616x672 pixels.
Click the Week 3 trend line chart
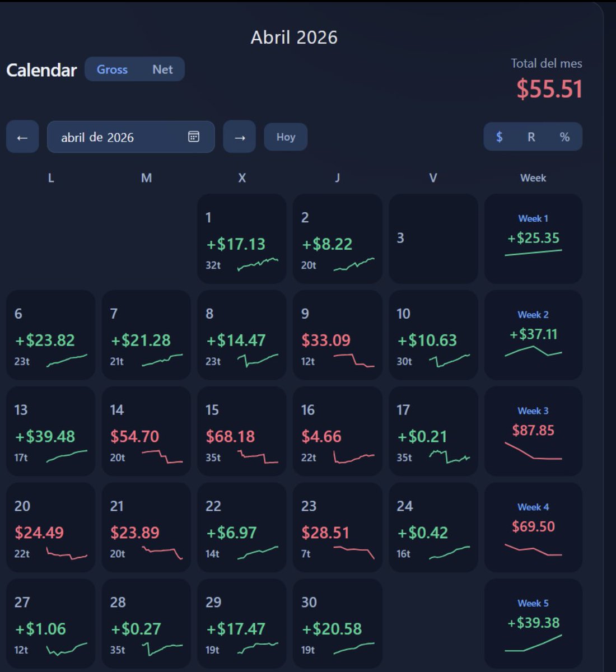(533, 451)
